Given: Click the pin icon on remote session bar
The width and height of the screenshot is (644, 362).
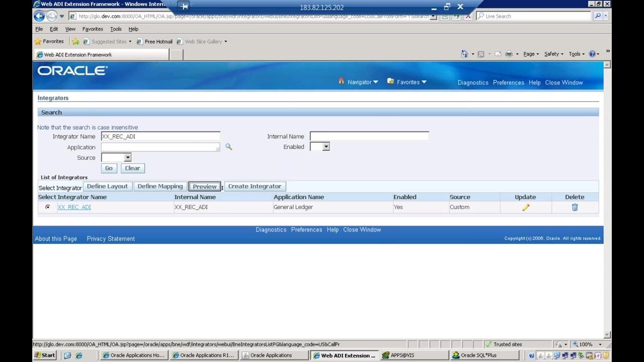Looking at the screenshot, I should point(185,7).
